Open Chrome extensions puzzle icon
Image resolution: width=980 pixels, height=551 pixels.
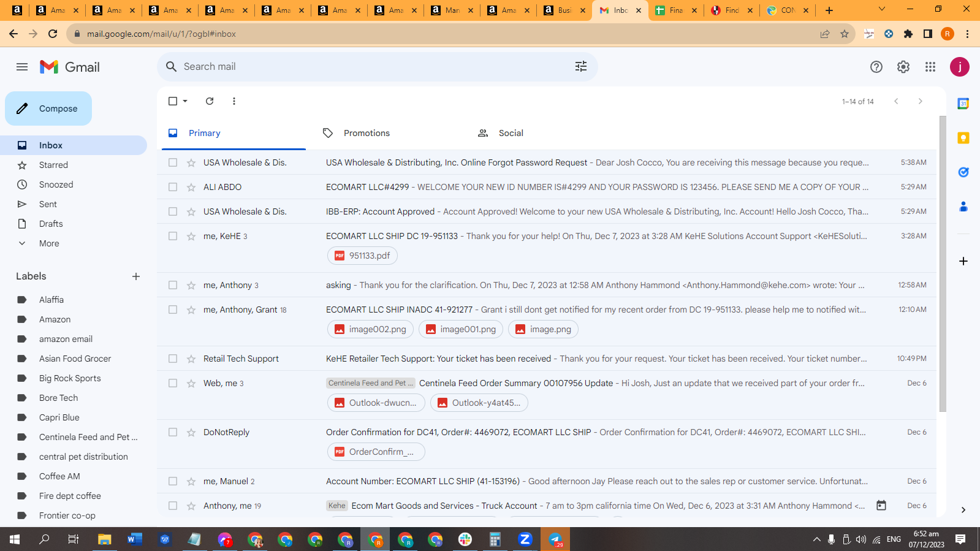pos(908,34)
